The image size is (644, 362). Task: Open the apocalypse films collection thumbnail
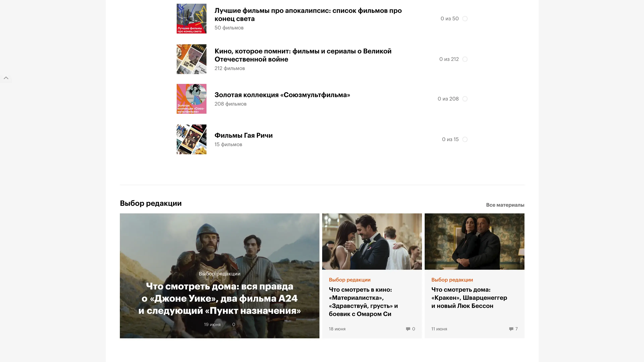pos(192,18)
